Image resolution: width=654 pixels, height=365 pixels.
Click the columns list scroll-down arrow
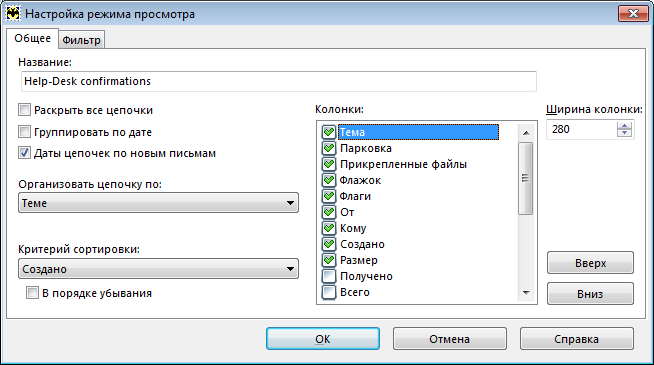click(x=526, y=293)
